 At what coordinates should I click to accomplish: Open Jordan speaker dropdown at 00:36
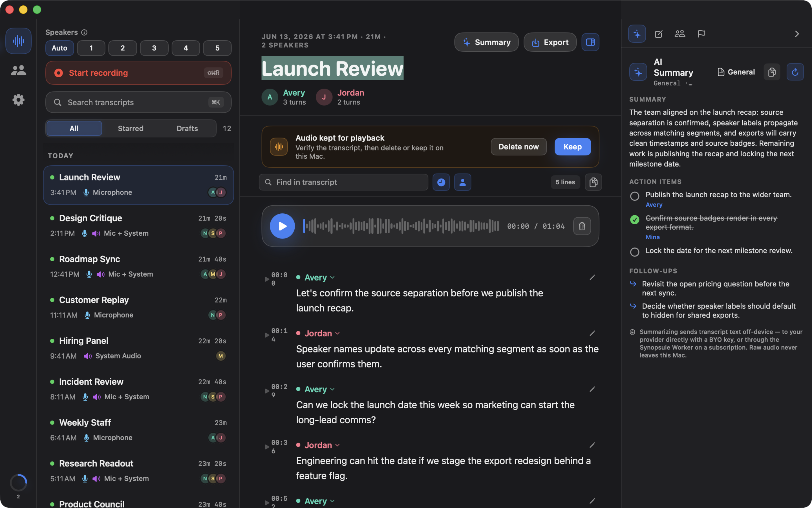(318, 445)
